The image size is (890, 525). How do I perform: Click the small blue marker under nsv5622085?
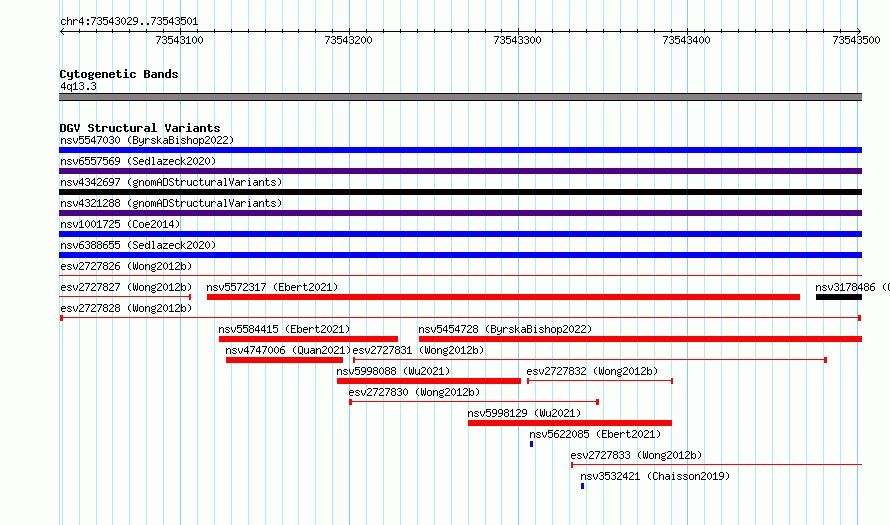tap(531, 444)
